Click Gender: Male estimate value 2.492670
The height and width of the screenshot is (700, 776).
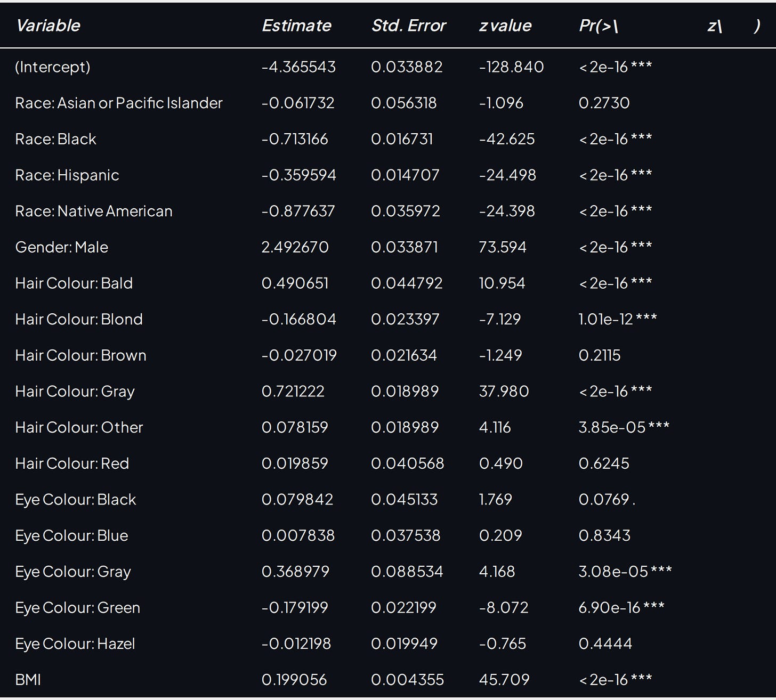tap(295, 247)
